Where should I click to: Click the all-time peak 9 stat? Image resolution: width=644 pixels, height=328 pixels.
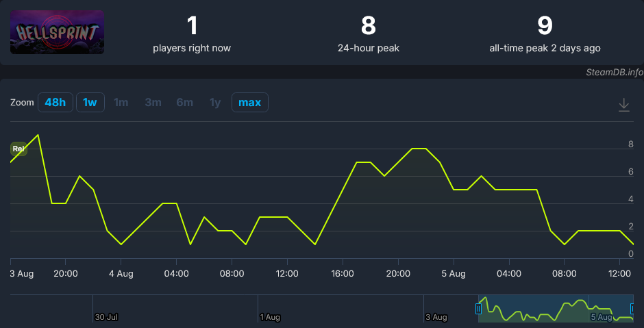pos(545,34)
